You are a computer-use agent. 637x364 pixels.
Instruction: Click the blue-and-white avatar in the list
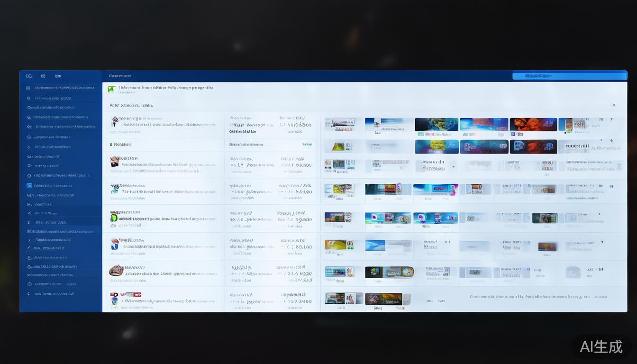(114, 244)
